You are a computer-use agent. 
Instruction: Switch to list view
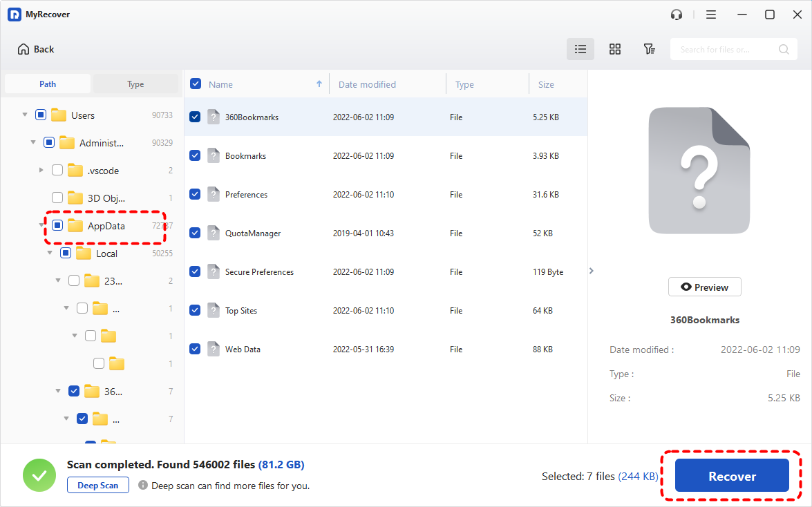(x=580, y=49)
